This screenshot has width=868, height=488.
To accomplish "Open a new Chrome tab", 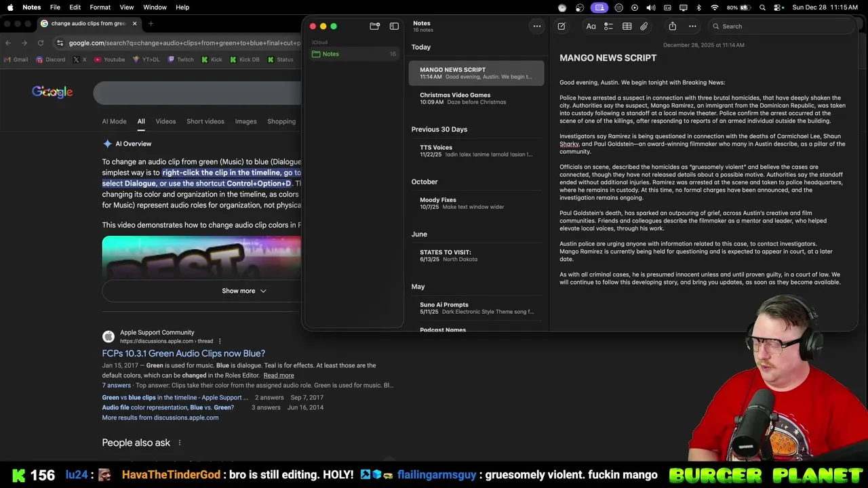I will [151, 24].
